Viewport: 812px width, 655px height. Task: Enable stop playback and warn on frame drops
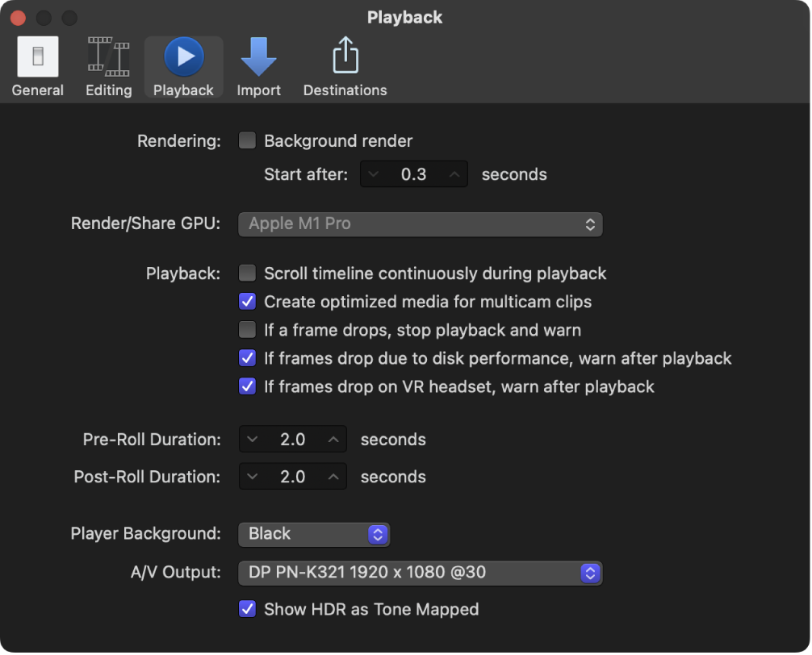pos(247,329)
